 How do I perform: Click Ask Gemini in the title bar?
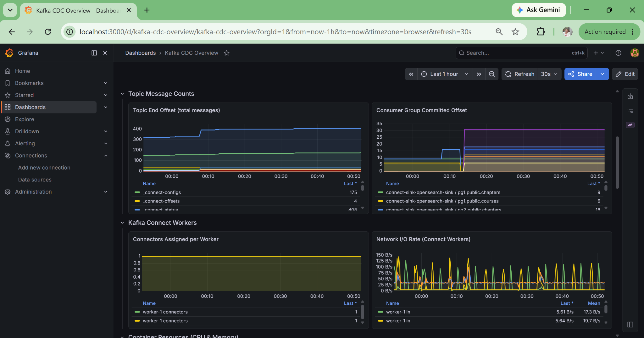click(x=539, y=10)
